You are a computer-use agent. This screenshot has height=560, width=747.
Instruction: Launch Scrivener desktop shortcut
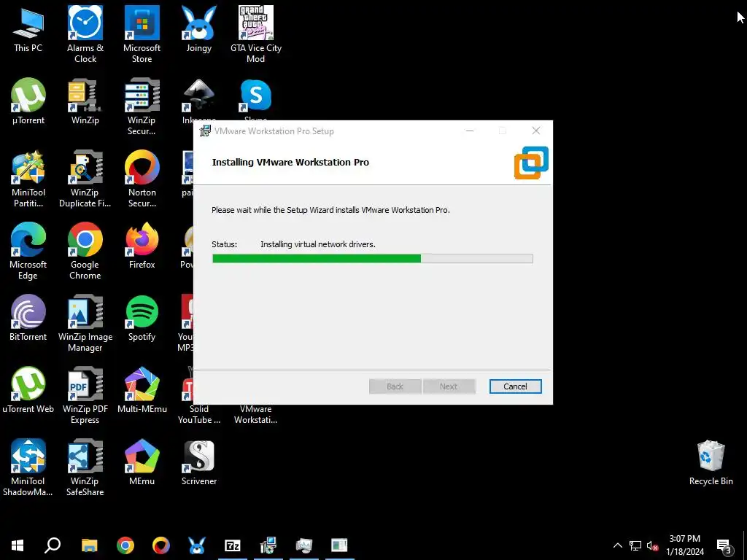pyautogui.click(x=198, y=462)
